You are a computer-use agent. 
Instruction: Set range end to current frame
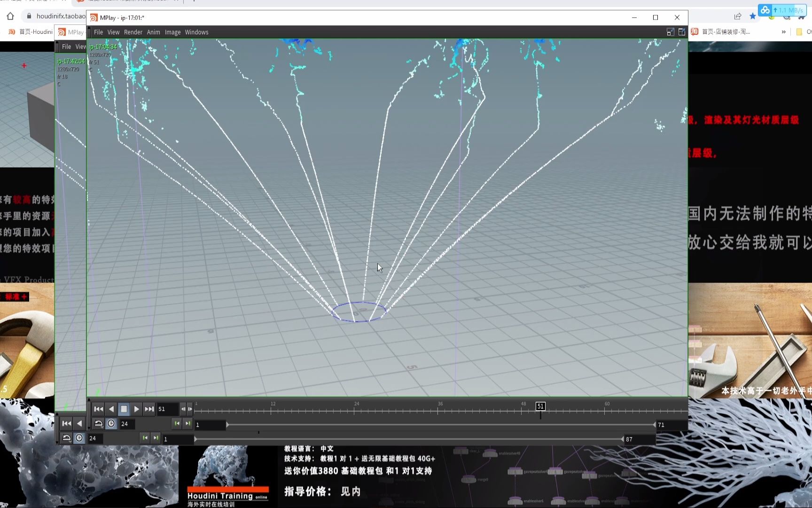point(187,423)
